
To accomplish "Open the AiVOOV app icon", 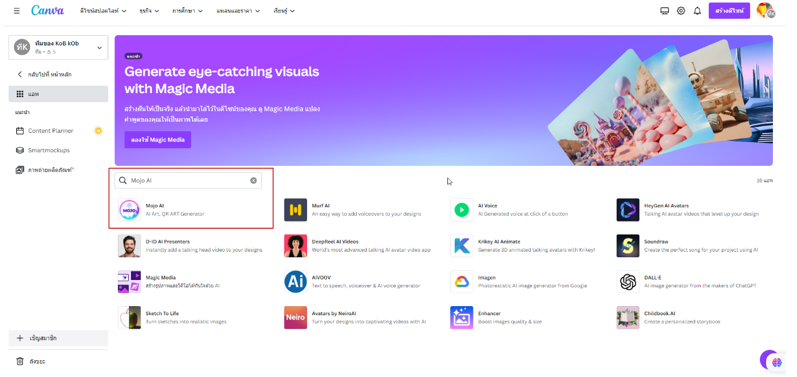I will (295, 281).
